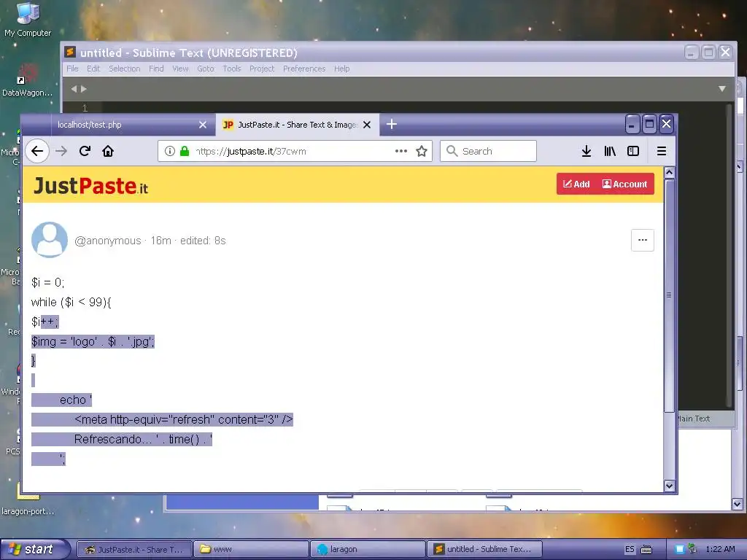Click the Add button on JustPaste
The height and width of the screenshot is (560, 747).
point(576,184)
